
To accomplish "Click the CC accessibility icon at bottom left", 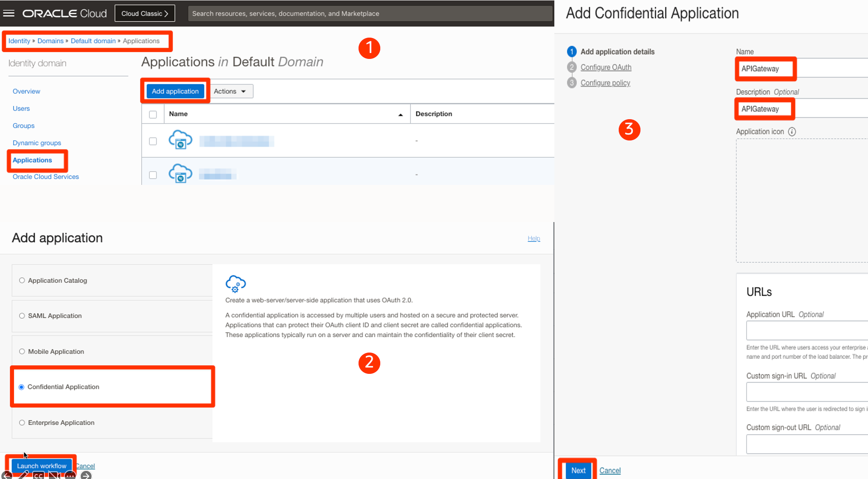I will point(39,475).
